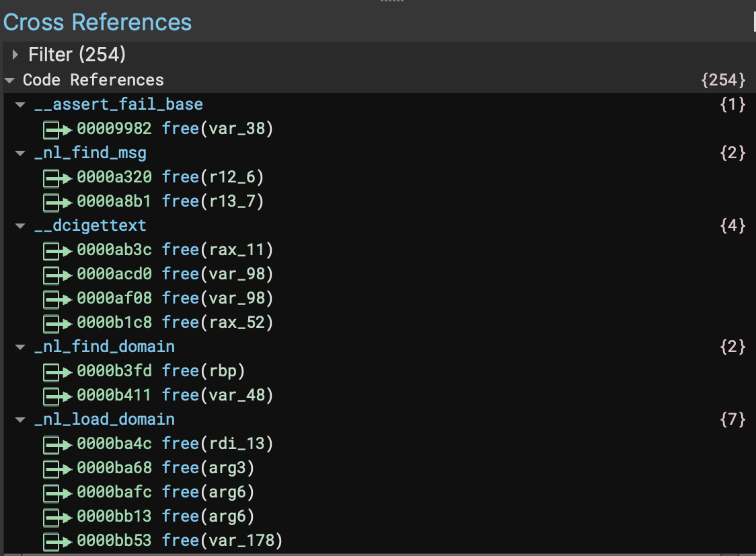The height and width of the screenshot is (556, 756).
Task: Click arrow icon beside address 0000b1c8
Action: 57,322
